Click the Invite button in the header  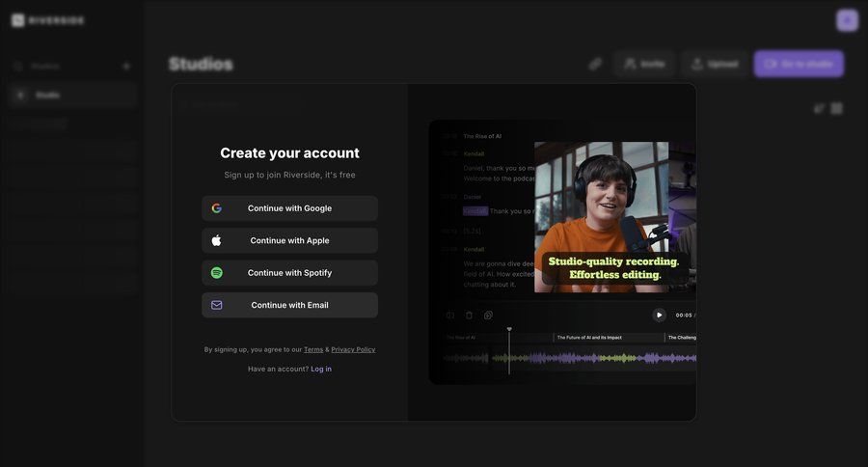pyautogui.click(x=644, y=65)
